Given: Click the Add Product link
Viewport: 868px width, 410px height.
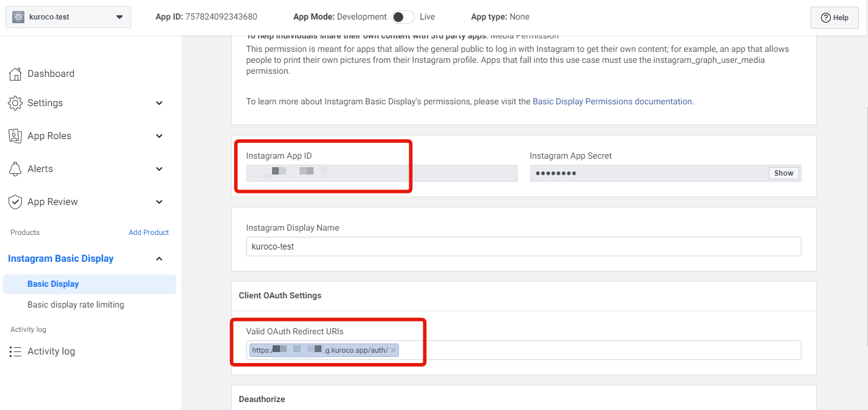Looking at the screenshot, I should pyautogui.click(x=149, y=232).
